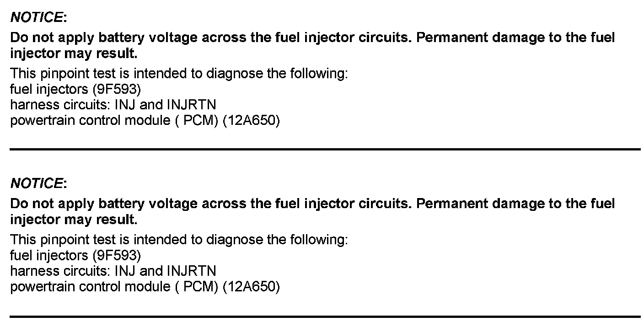The image size is (644, 322).
Task: Select 'INJRTN' in the upper harness circuits line
Action: (191, 105)
